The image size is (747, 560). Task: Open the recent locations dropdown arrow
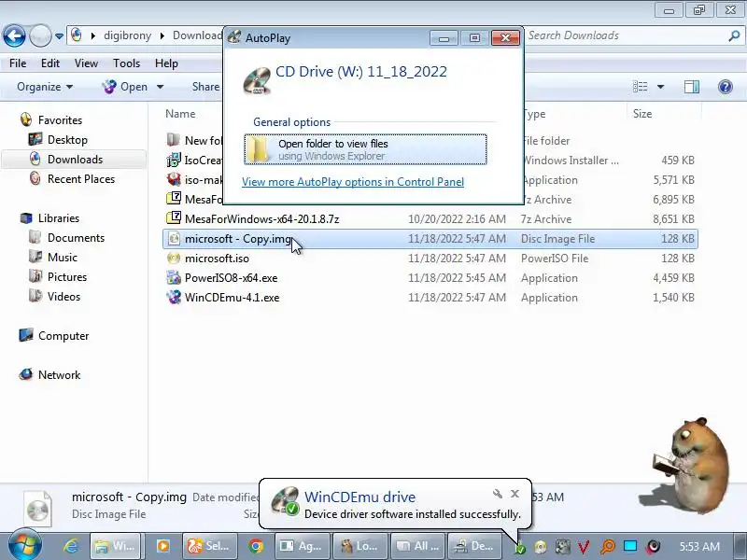pos(59,35)
